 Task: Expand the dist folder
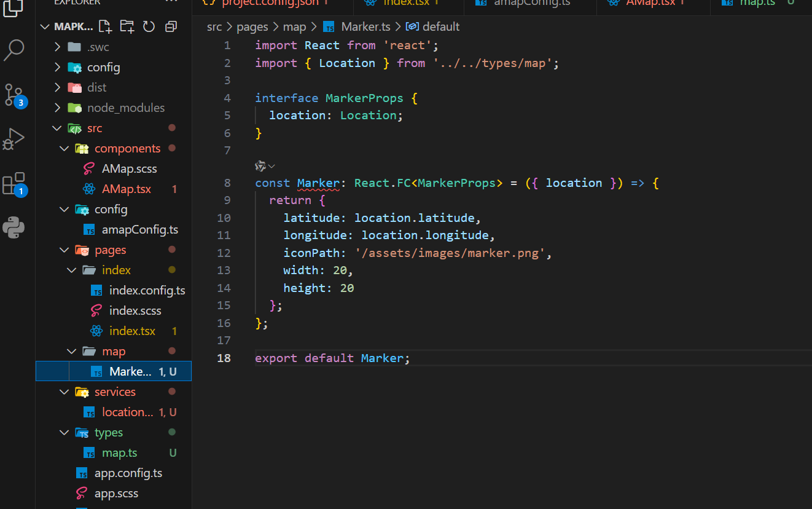click(57, 87)
